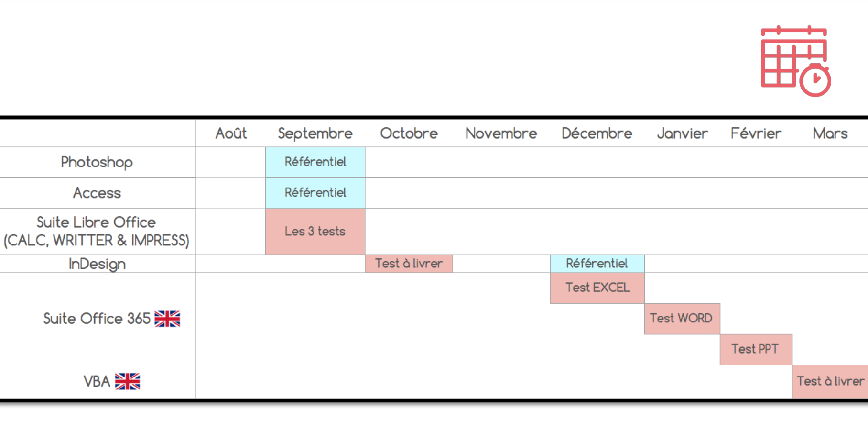Click the InDesign 'Test à livrer' block
The width and height of the screenshot is (868, 443).
pos(409,264)
